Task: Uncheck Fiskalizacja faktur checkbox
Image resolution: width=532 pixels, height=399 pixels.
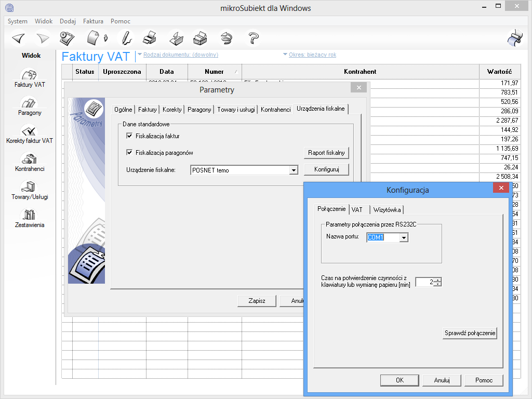Action: click(129, 136)
